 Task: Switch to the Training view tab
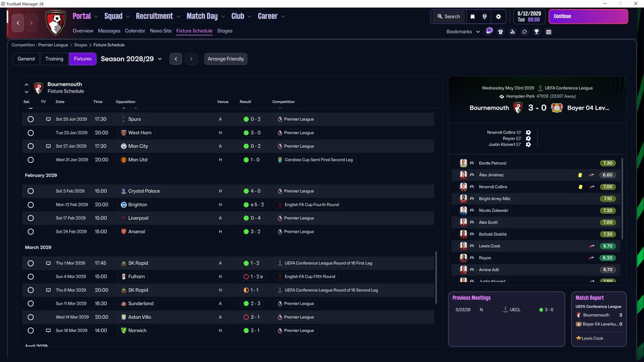(54, 59)
